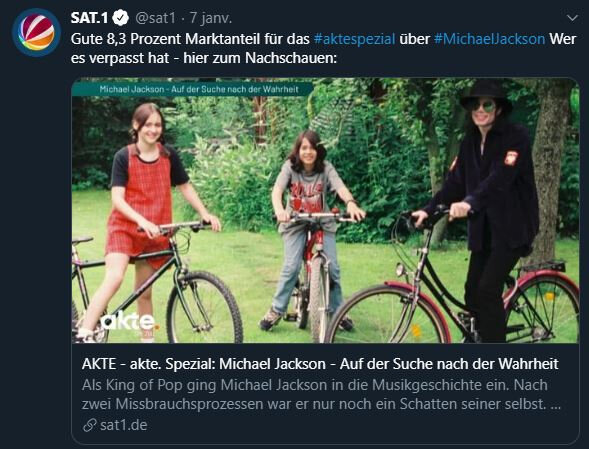The image size is (589, 449).
Task: Open the AKTE - akte. Spezial card headline
Action: (320, 364)
